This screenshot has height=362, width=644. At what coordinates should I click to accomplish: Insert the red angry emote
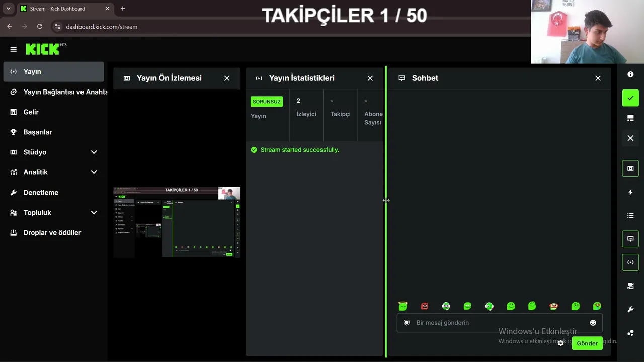tap(424, 306)
